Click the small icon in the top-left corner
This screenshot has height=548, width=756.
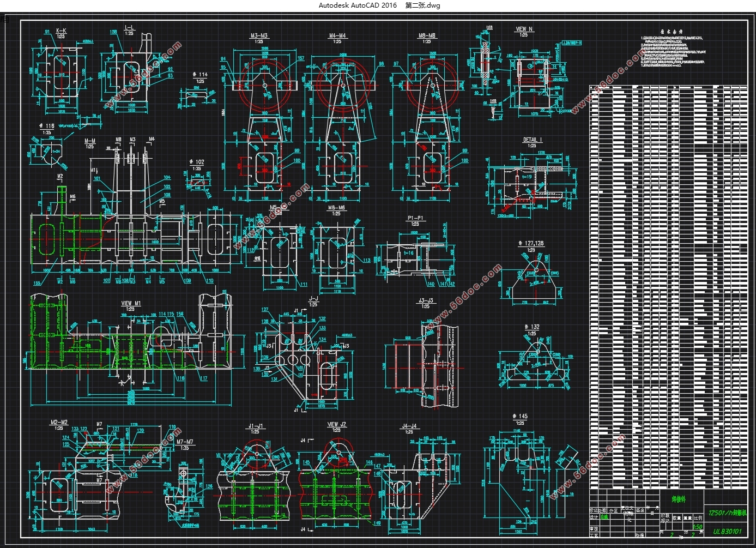coord(5,19)
